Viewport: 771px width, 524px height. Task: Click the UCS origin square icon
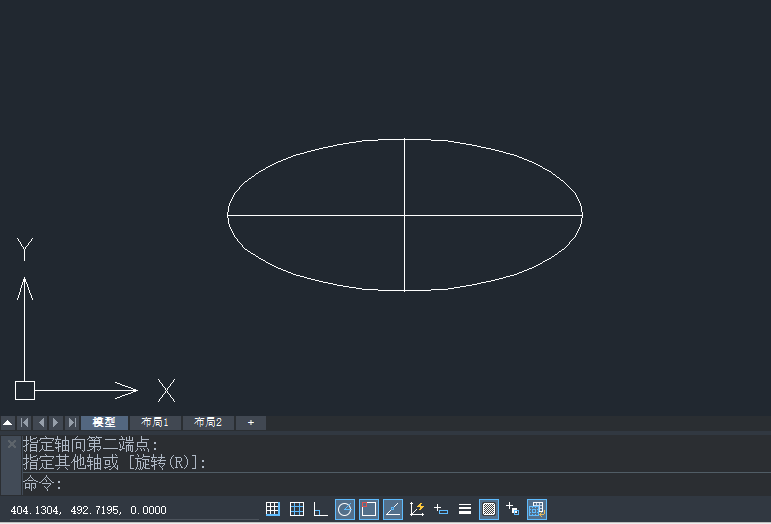25,390
